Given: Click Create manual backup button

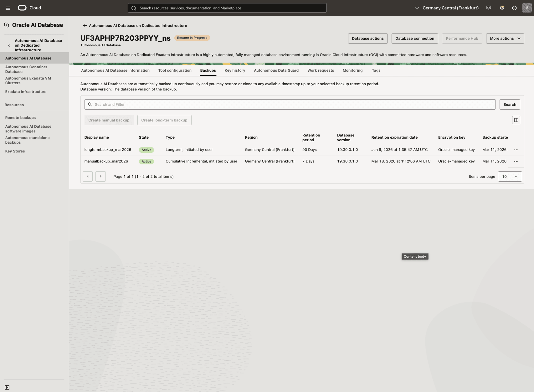Looking at the screenshot, I should click(109, 120).
